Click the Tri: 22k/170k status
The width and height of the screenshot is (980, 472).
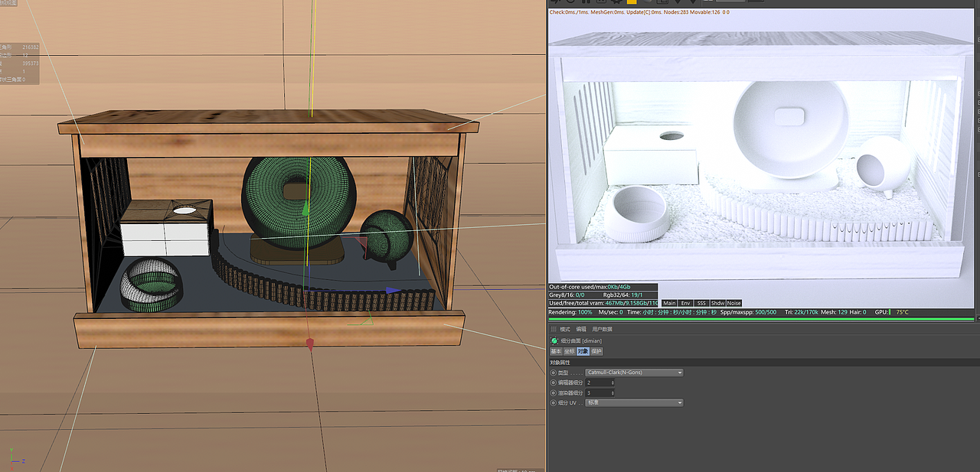point(802,312)
